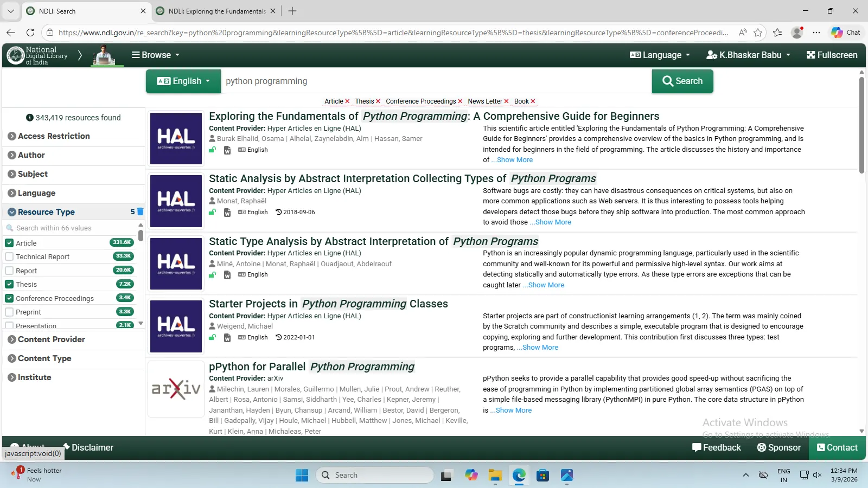Image resolution: width=868 pixels, height=488 pixels.
Task: Switch to the Exploring the Fundamentals tab
Action: (216, 11)
